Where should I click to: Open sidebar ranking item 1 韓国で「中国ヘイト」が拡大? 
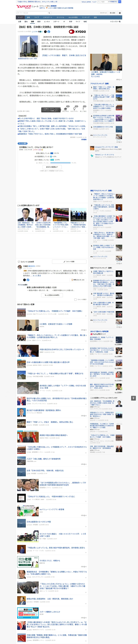[x=103, y=88]
